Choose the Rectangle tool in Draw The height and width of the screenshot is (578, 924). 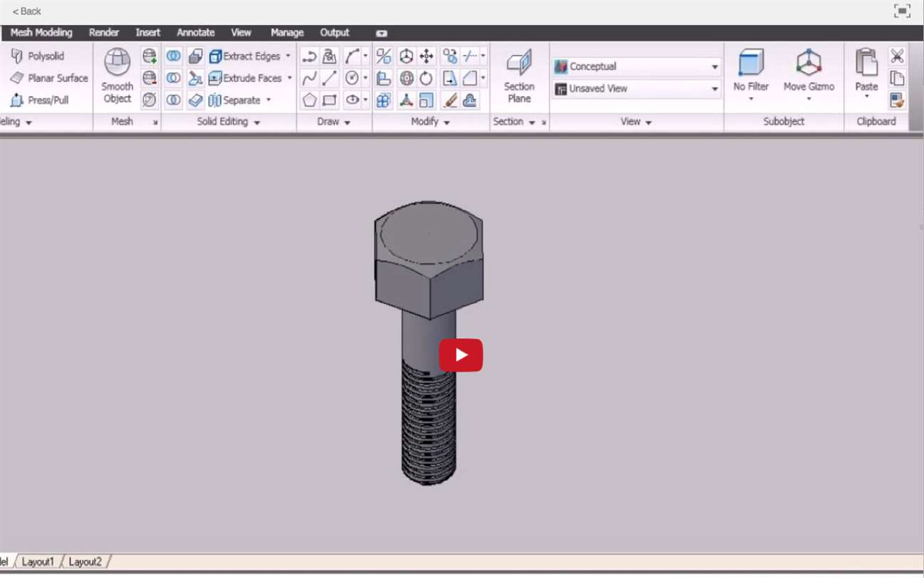[x=329, y=100]
